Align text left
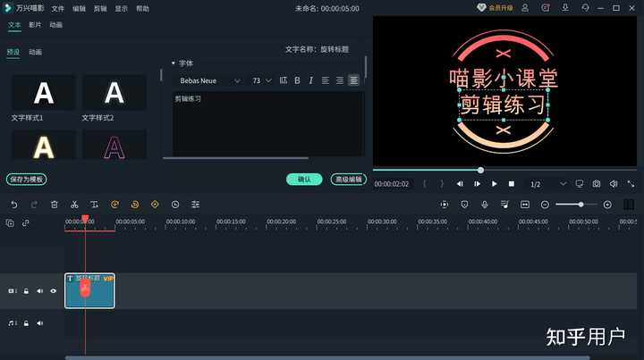The width and height of the screenshot is (644, 360). point(326,80)
